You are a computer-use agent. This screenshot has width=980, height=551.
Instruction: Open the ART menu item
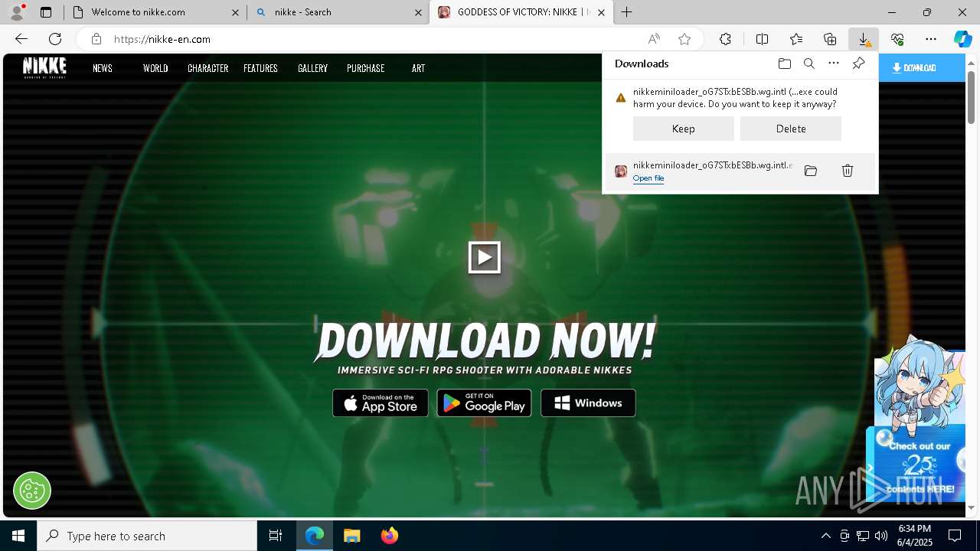418,68
